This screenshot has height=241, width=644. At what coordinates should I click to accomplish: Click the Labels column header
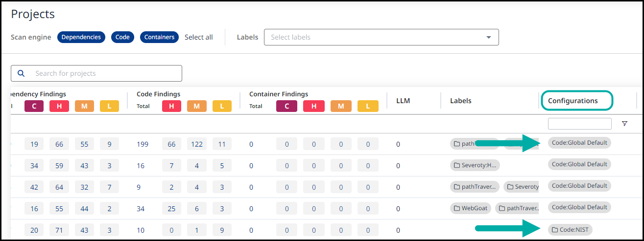[x=460, y=101]
